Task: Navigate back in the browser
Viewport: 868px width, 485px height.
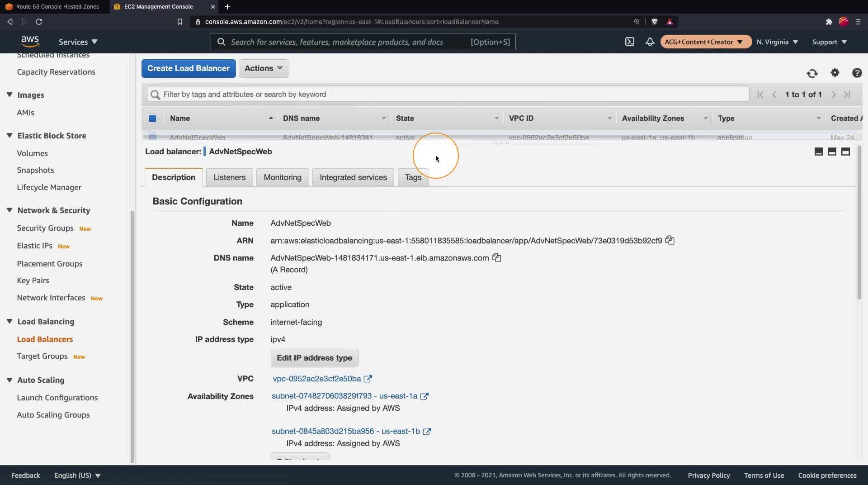Action: 10,22
